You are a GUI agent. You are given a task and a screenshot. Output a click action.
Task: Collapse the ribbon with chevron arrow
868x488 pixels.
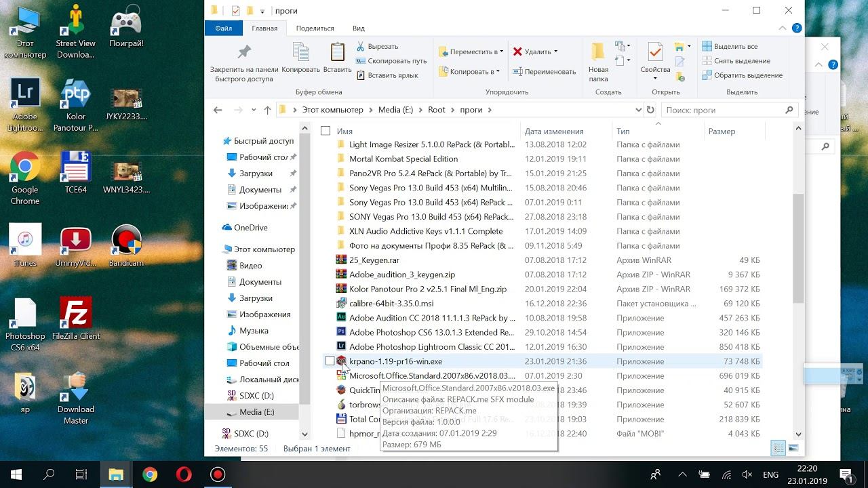pyautogui.click(x=783, y=28)
